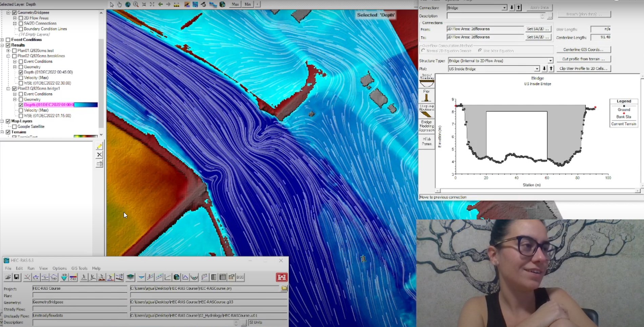Uncheck Depth (01DEC2022 00:45:00) checkbox
This screenshot has height=327, width=644.
[x=21, y=72]
